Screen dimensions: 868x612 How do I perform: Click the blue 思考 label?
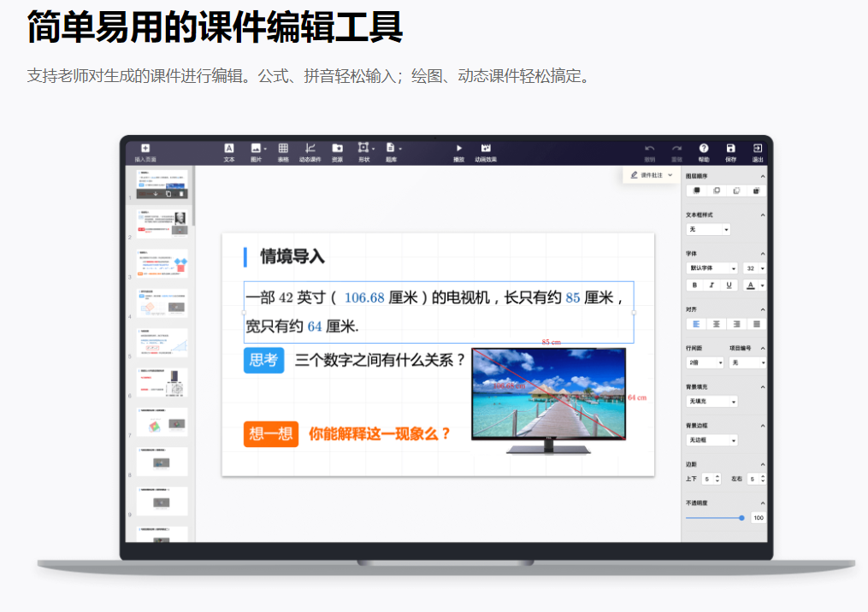click(263, 360)
